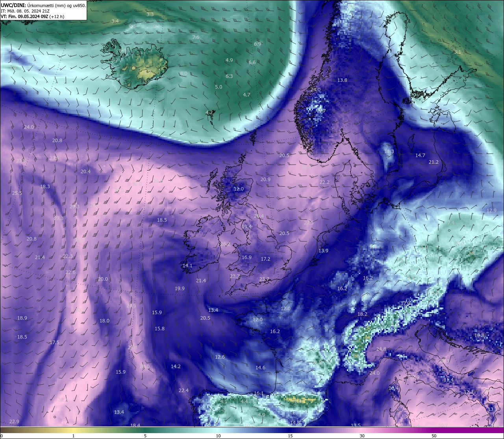Screen dimensions: 504x439
Task: Click the map value '24.8' over northern Italy
Action: coord(381,350)
